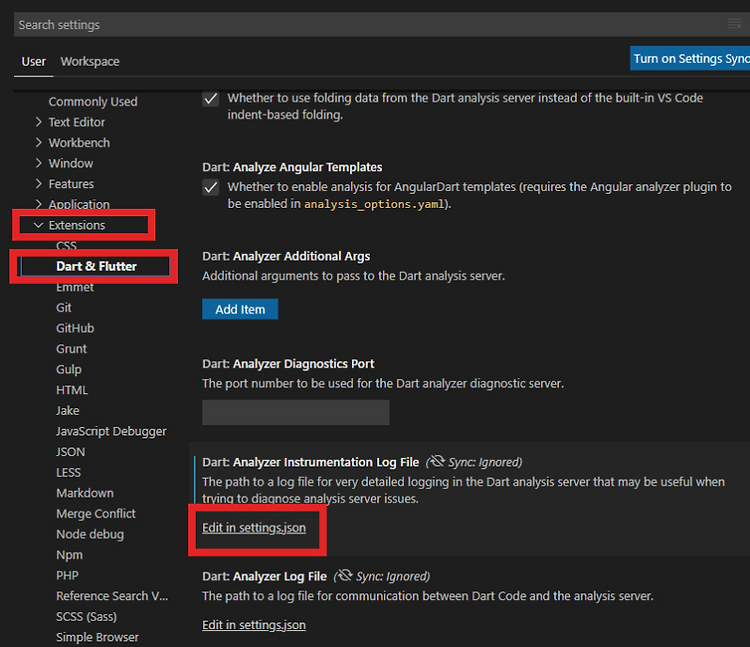The image size is (750, 647).
Task: Click sync ignored icon beside Analyzer Log File
Action: (344, 576)
